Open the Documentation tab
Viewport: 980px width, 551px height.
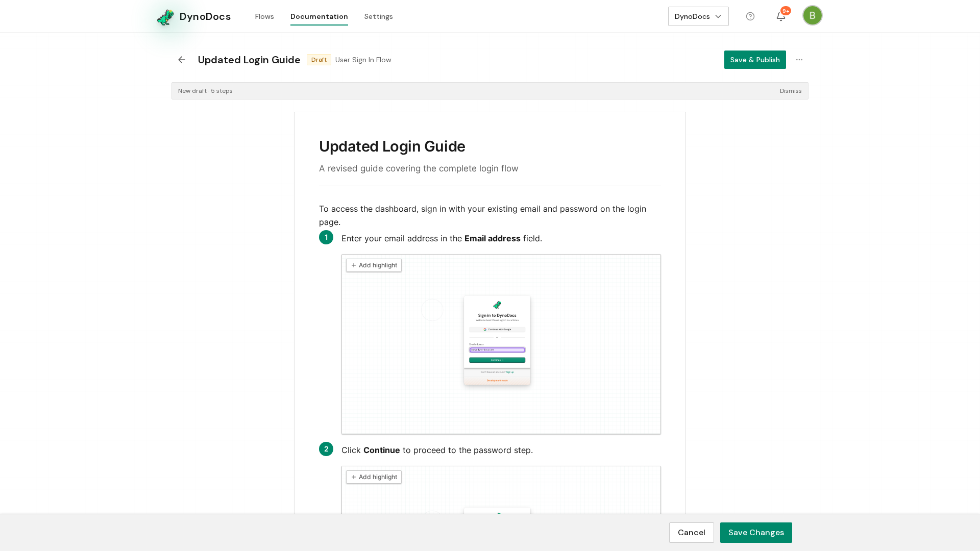point(319,16)
